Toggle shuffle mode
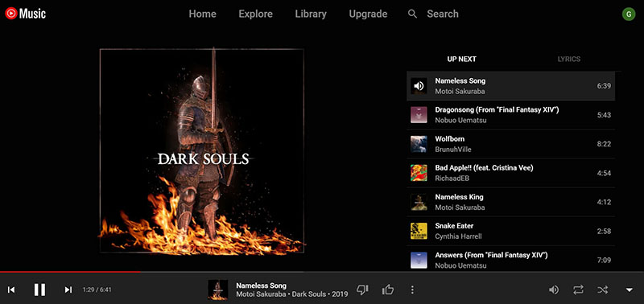The height and width of the screenshot is (304, 644). (602, 290)
